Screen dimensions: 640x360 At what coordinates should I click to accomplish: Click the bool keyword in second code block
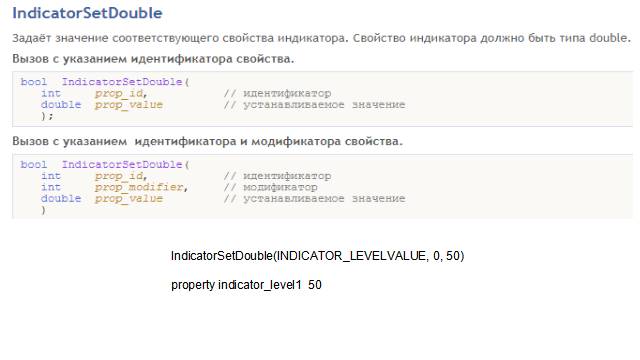(33, 164)
